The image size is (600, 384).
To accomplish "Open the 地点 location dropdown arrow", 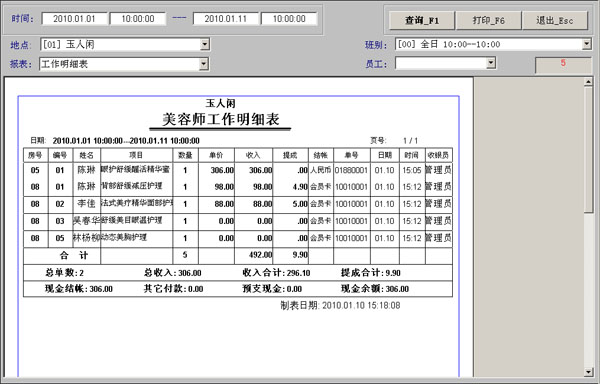I will 205,44.
